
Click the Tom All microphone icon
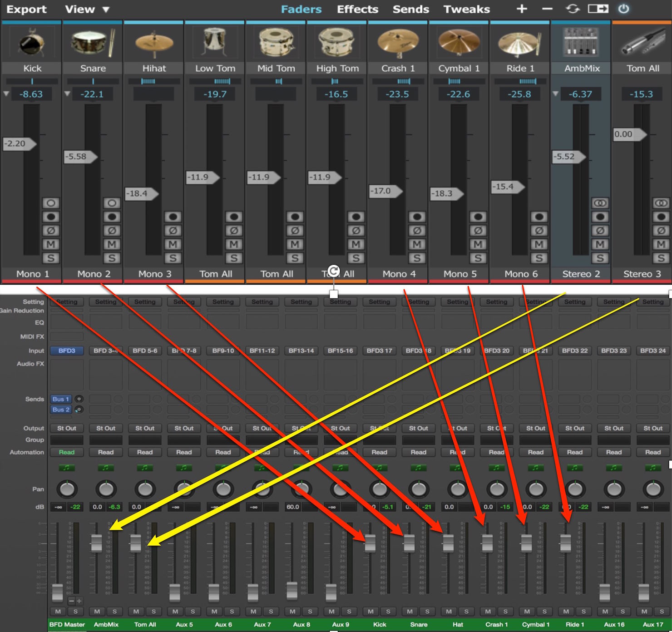(x=642, y=43)
